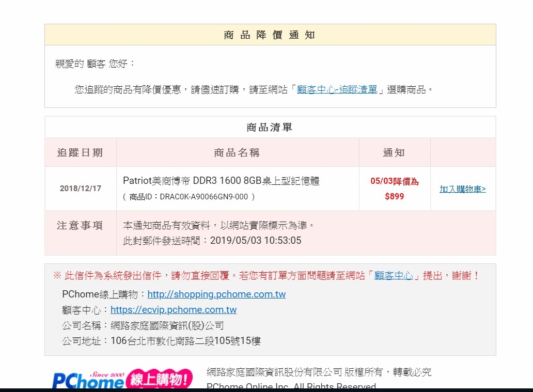Select the 商品降價通知 header title
533x392 pixels.
[270, 35]
